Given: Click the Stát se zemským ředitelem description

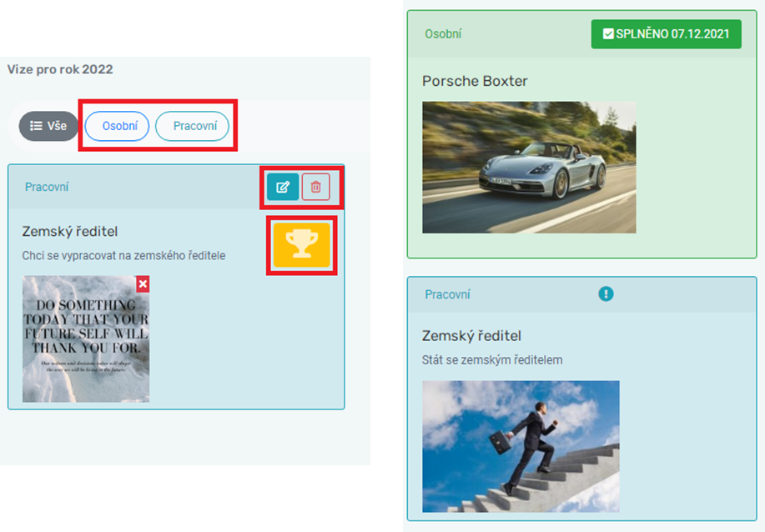Looking at the screenshot, I should (x=492, y=360).
